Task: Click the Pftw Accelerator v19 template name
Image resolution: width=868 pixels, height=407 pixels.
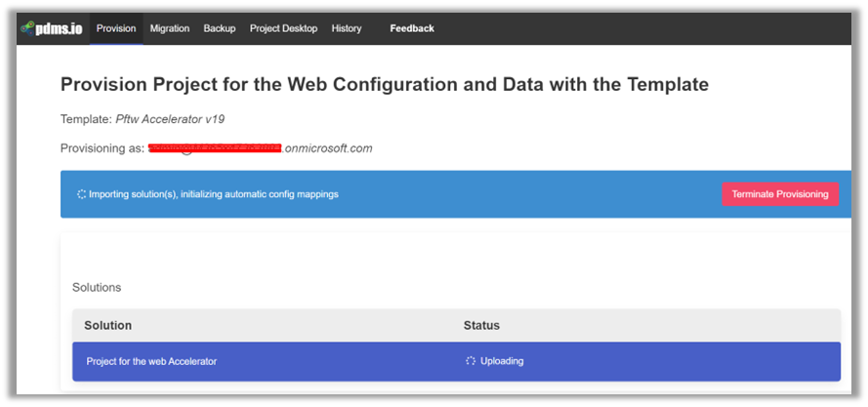Action: click(170, 119)
